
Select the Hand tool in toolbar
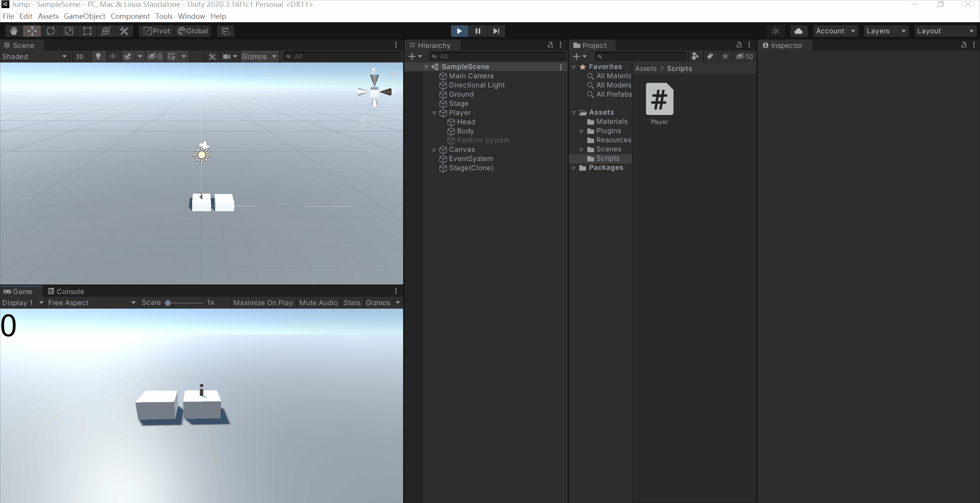pos(14,31)
